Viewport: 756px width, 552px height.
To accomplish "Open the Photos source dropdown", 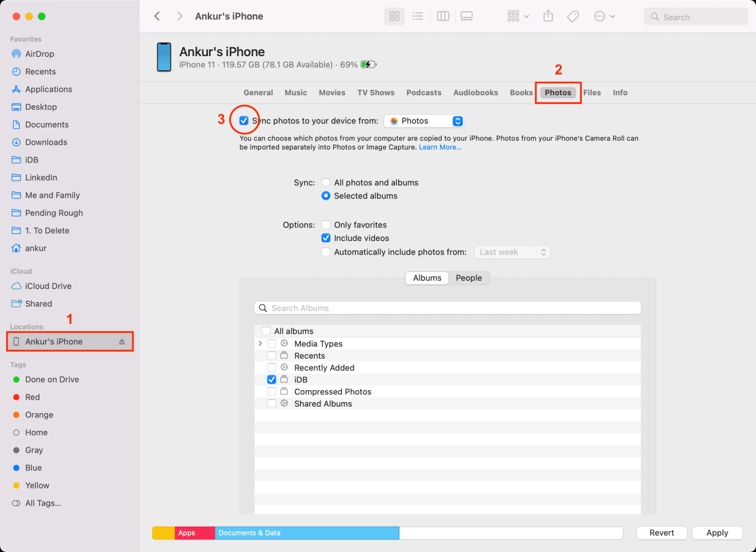I will click(424, 121).
